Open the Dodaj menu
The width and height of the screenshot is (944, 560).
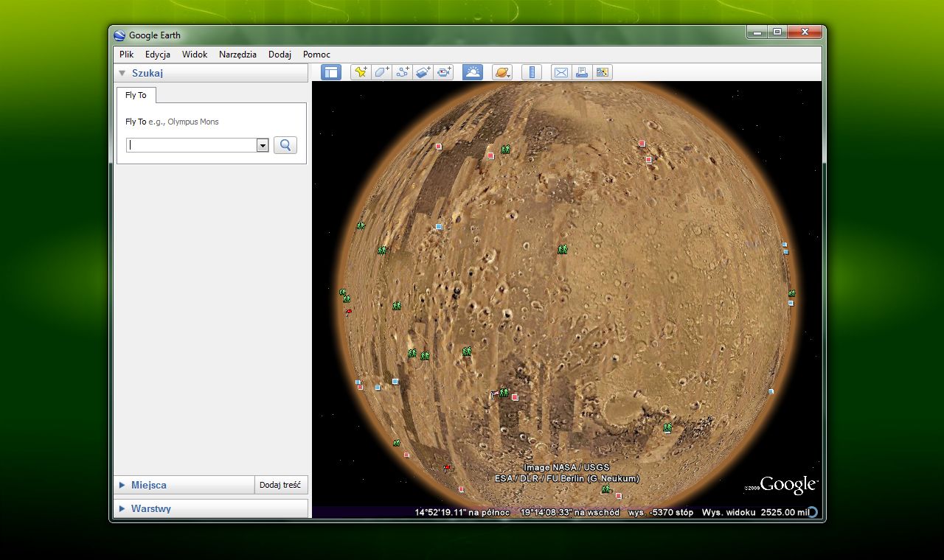point(280,55)
